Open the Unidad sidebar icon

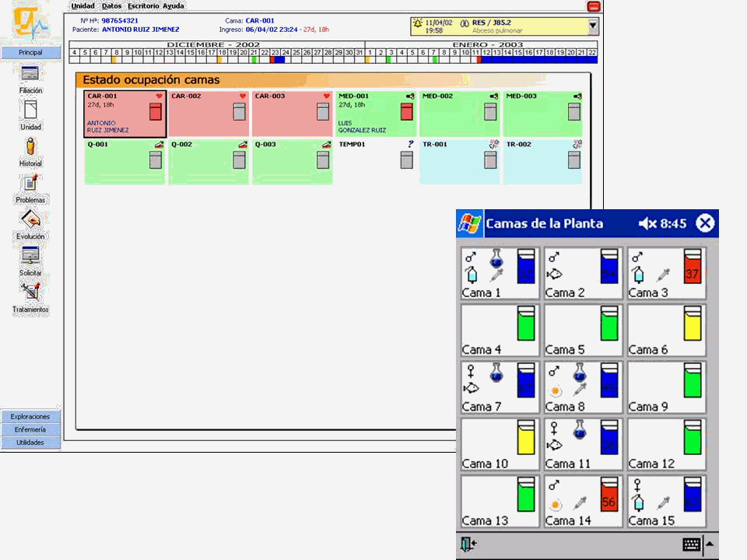[x=30, y=110]
